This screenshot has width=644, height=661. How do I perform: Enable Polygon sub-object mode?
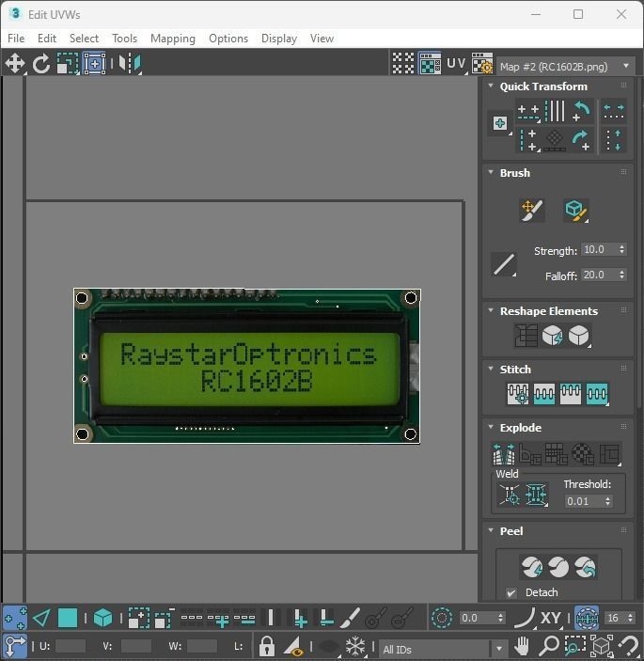click(x=68, y=618)
